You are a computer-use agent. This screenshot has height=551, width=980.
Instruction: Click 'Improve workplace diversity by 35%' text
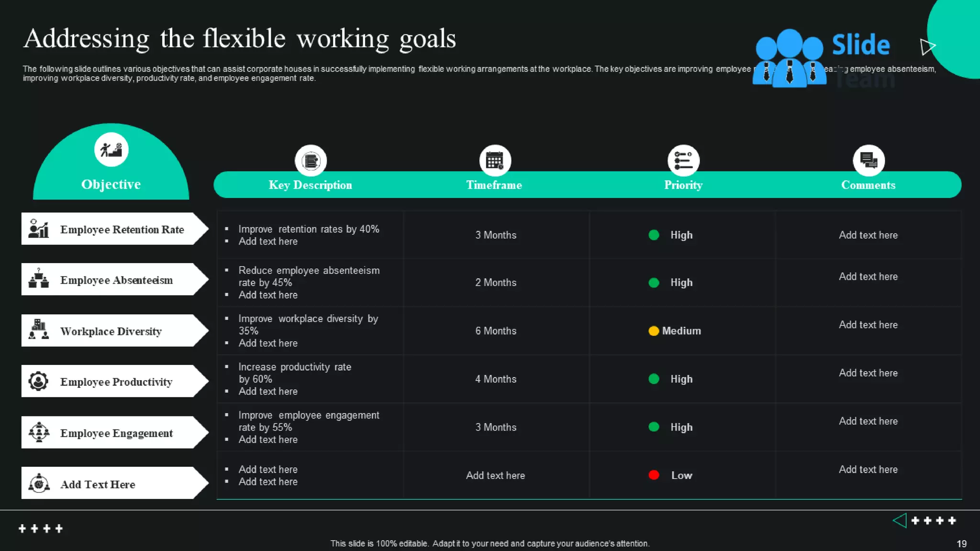pyautogui.click(x=308, y=325)
